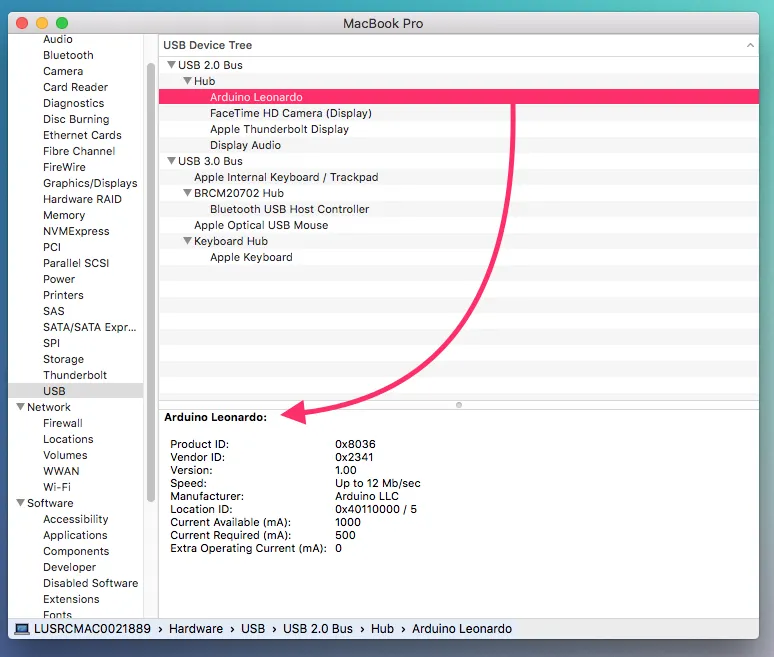Click USB 2.0 Bus in path bar

coord(317,628)
